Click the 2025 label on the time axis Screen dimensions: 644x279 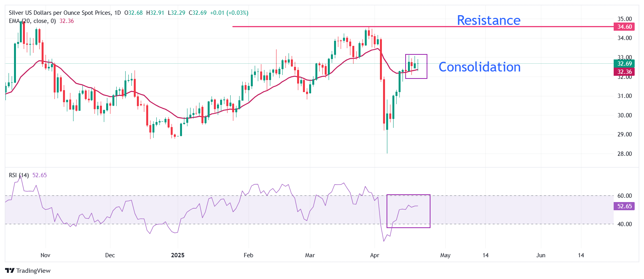point(178,255)
